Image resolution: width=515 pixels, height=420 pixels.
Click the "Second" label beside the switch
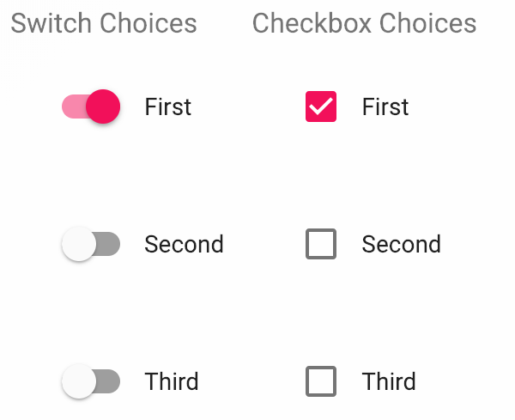[x=184, y=244]
